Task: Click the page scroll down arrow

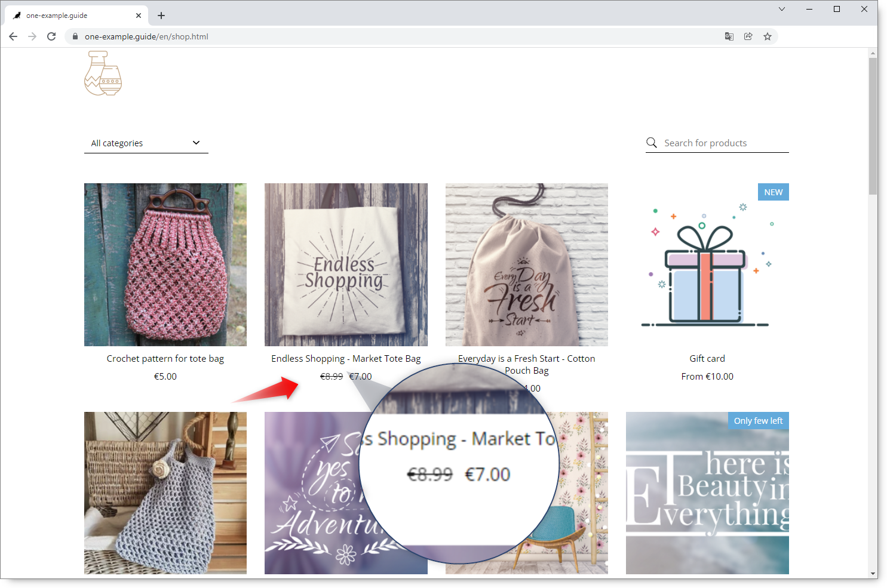Action: pyautogui.click(x=873, y=574)
